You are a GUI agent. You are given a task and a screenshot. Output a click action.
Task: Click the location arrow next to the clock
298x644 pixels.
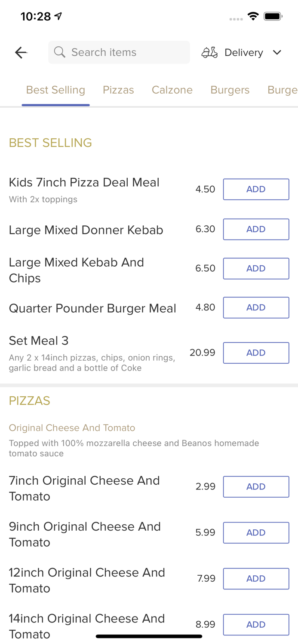58,15
